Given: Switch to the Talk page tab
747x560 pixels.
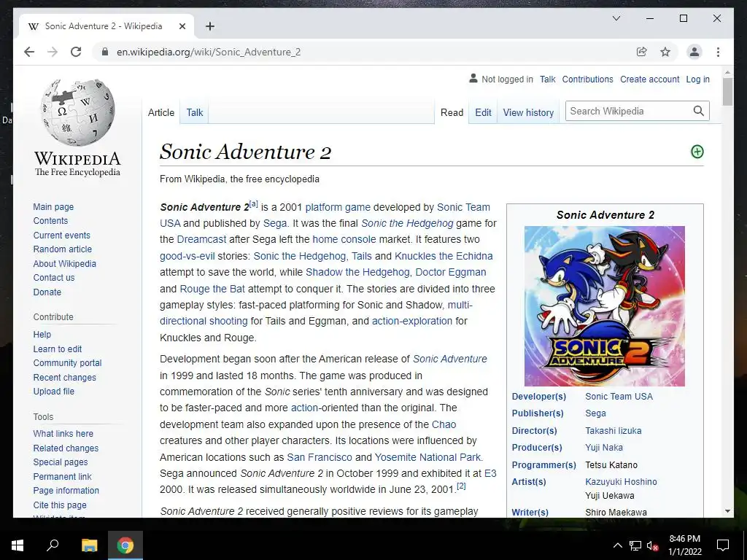Looking at the screenshot, I should point(194,112).
